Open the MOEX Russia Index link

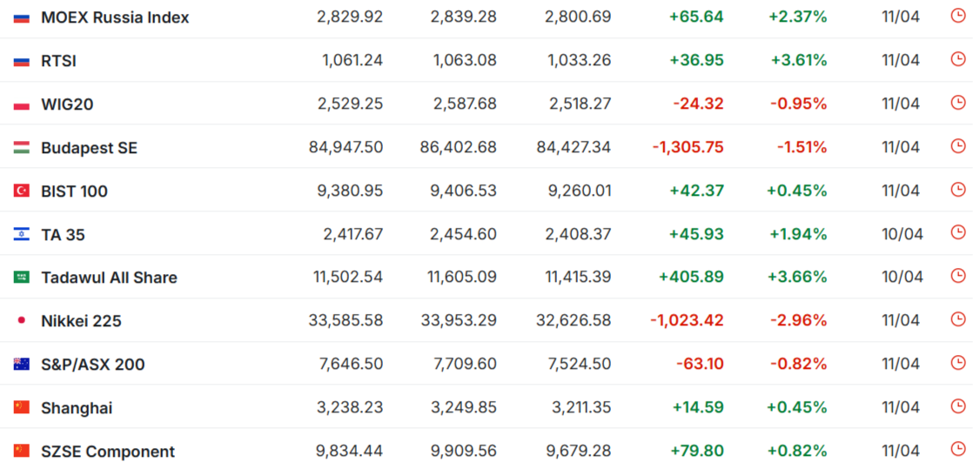pyautogui.click(x=115, y=17)
